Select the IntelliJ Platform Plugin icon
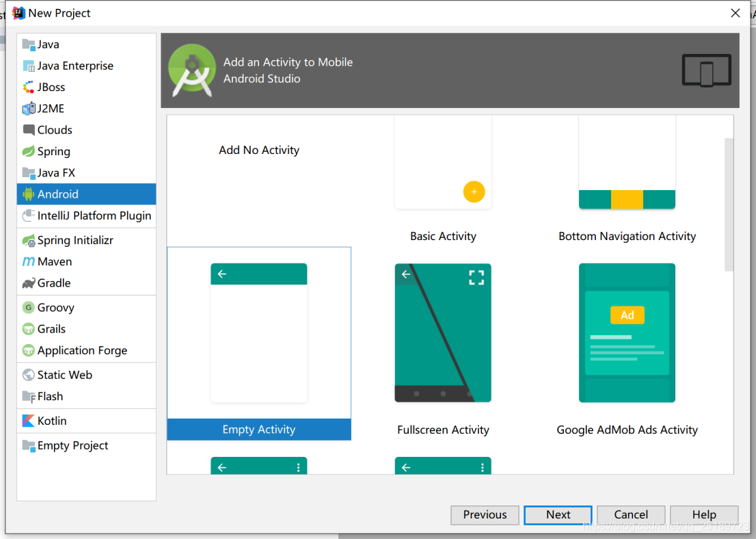756x539 pixels. tap(29, 215)
